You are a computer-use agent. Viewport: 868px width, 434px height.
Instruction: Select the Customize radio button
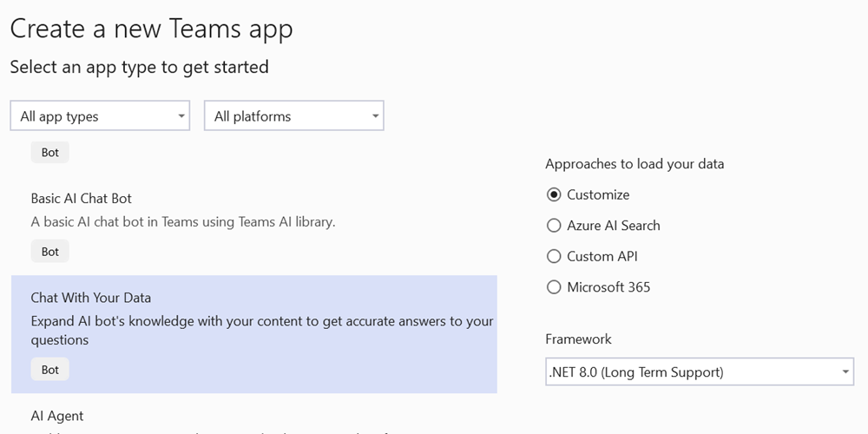pyautogui.click(x=555, y=194)
